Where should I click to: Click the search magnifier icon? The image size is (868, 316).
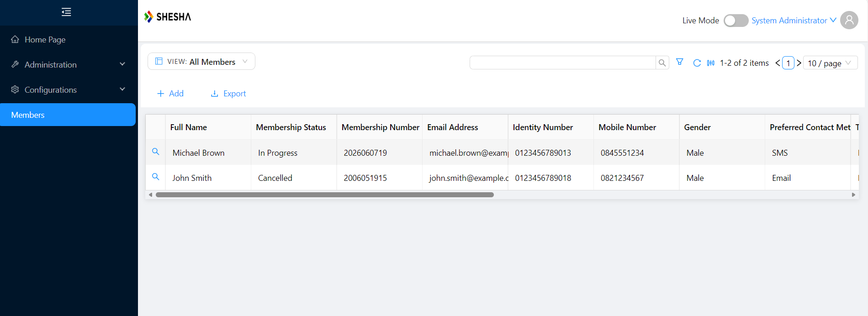662,63
